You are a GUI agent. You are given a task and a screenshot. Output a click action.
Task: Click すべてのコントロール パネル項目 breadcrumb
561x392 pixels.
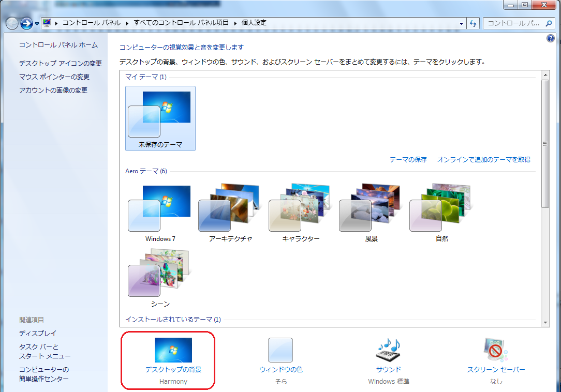click(181, 23)
